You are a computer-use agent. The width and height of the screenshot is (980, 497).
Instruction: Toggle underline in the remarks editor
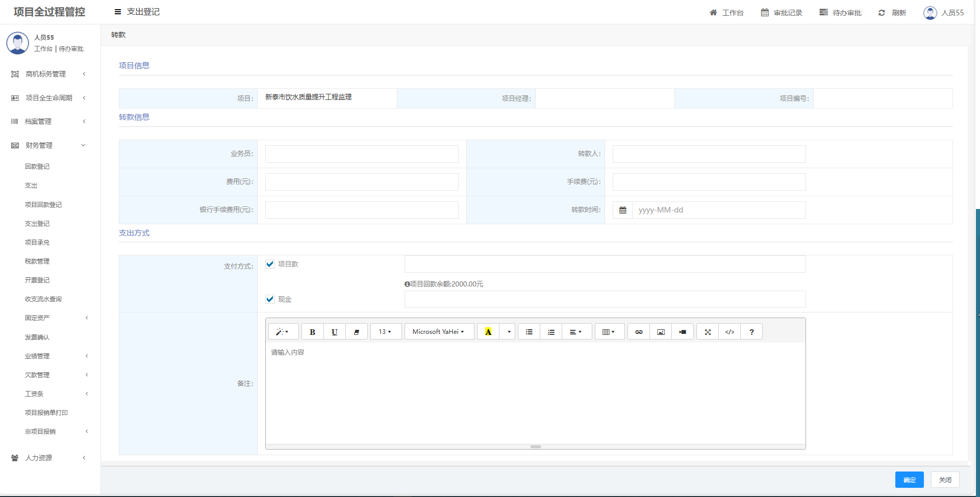click(x=334, y=332)
